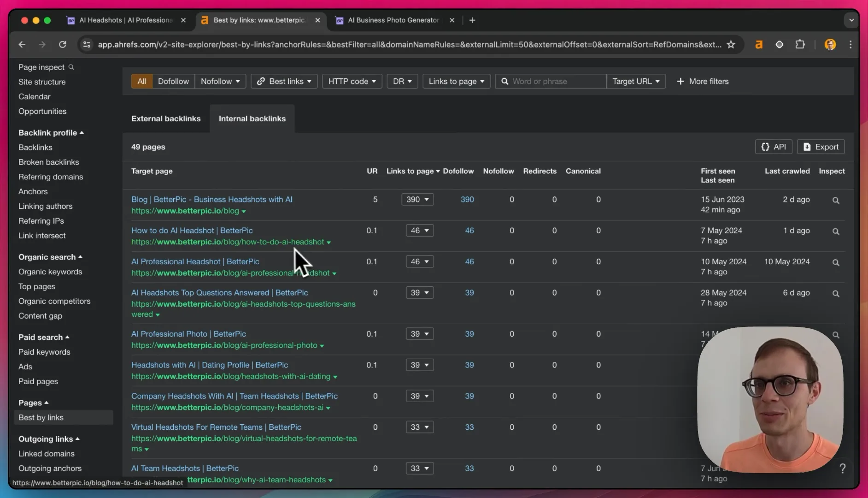Click the help question mark icon
Image resolution: width=868 pixels, height=498 pixels.
click(842, 468)
